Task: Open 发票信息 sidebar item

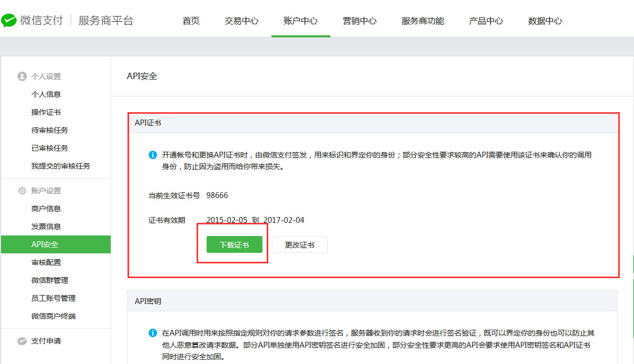Action: tap(46, 227)
